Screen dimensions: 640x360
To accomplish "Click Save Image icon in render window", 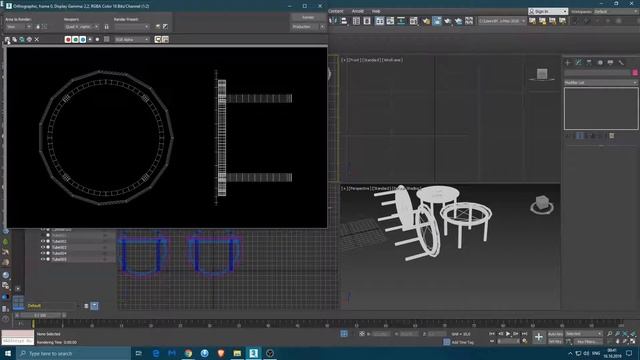I will [x=7, y=39].
